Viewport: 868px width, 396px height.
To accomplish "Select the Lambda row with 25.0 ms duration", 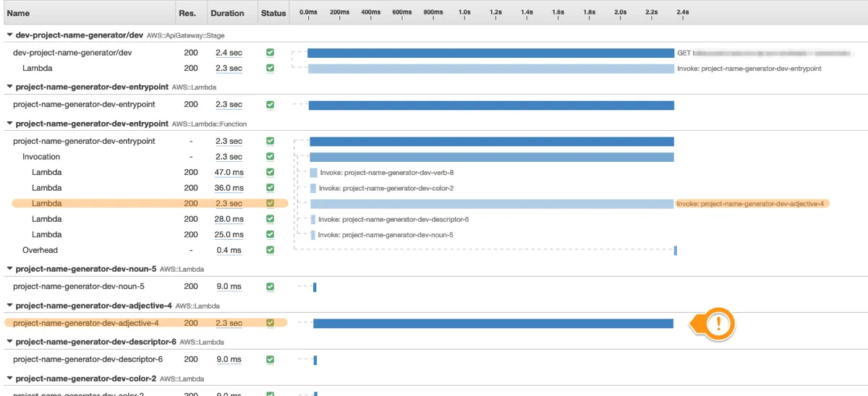I will (x=46, y=235).
